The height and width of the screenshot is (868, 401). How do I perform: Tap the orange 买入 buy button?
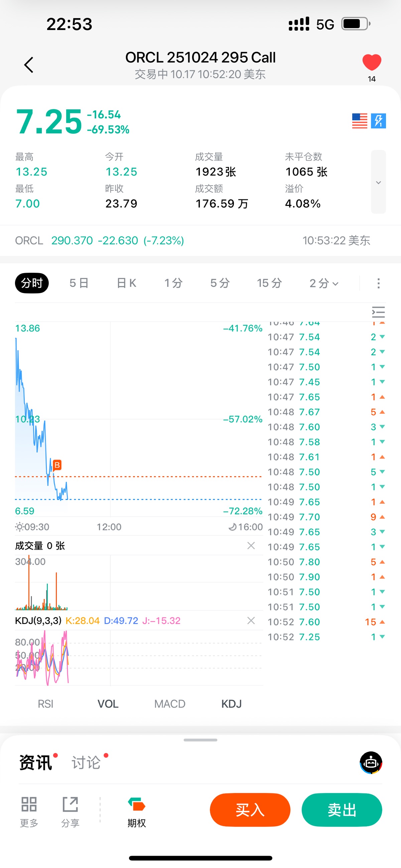[250, 810]
